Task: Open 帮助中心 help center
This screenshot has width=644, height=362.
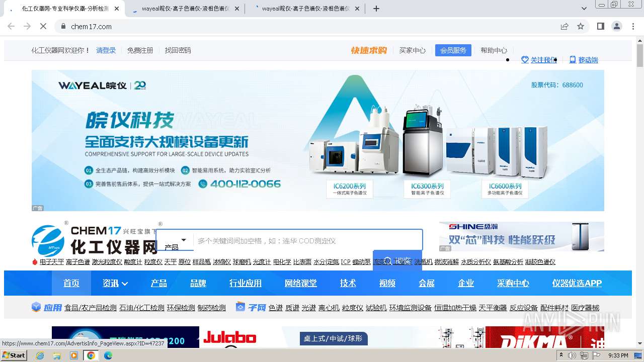Action: 494,50
